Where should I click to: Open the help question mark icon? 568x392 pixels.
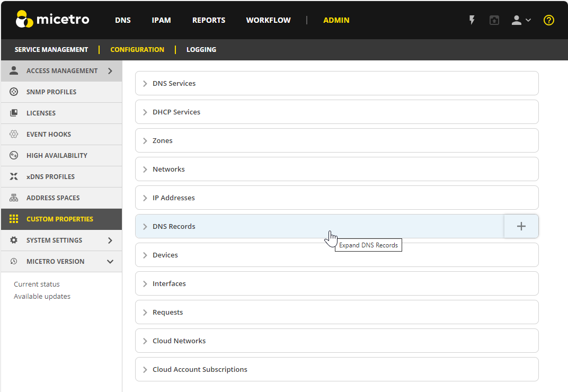coord(549,20)
